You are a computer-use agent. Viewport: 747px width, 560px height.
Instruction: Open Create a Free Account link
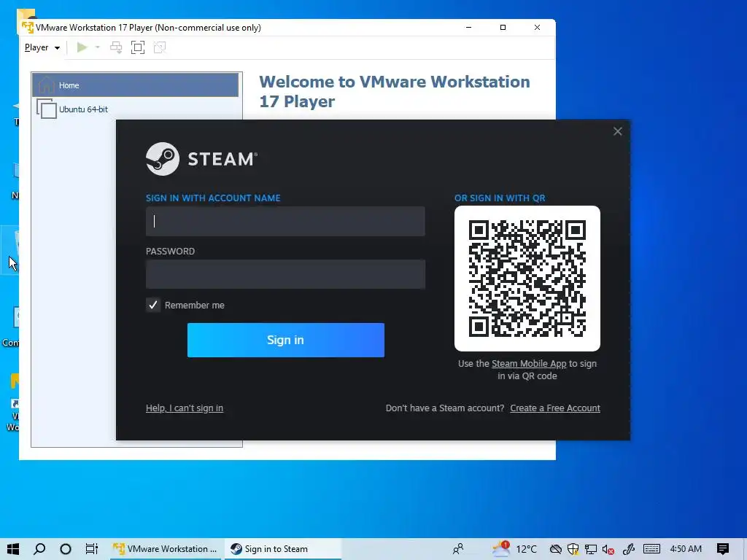click(555, 408)
